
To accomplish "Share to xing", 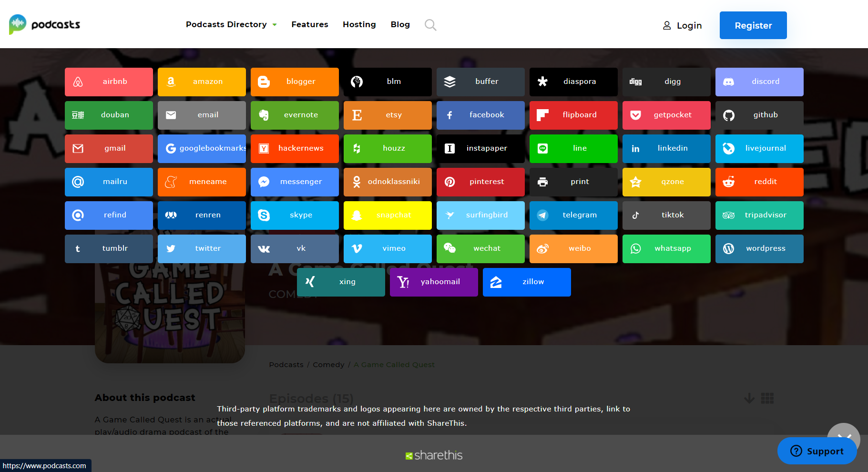I will coord(341,282).
